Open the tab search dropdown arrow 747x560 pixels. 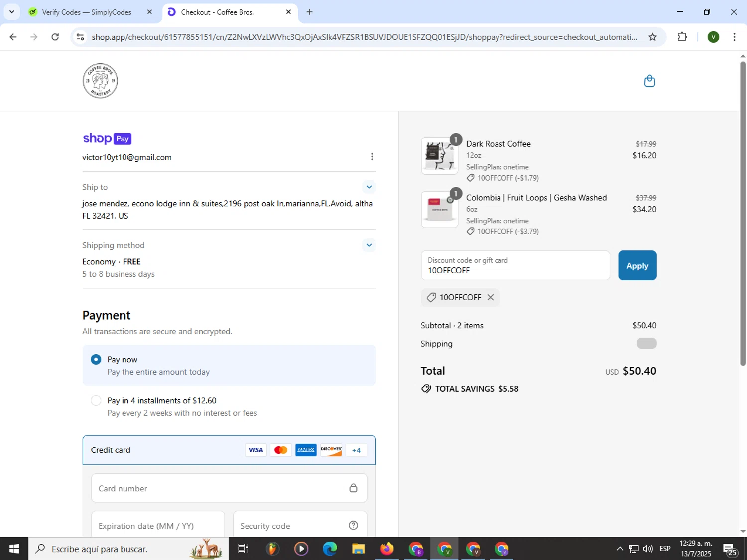(11, 12)
